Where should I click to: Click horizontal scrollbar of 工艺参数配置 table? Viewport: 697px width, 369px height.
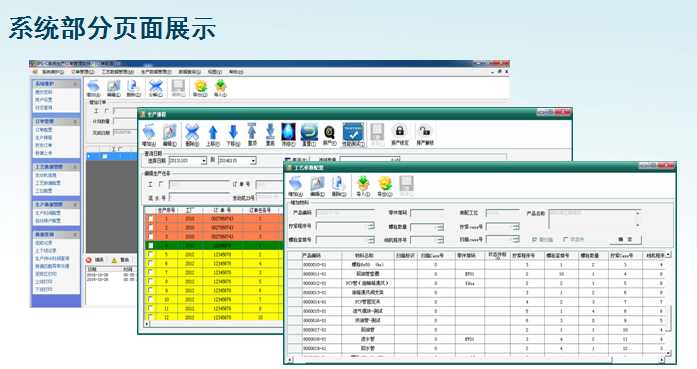(476, 360)
